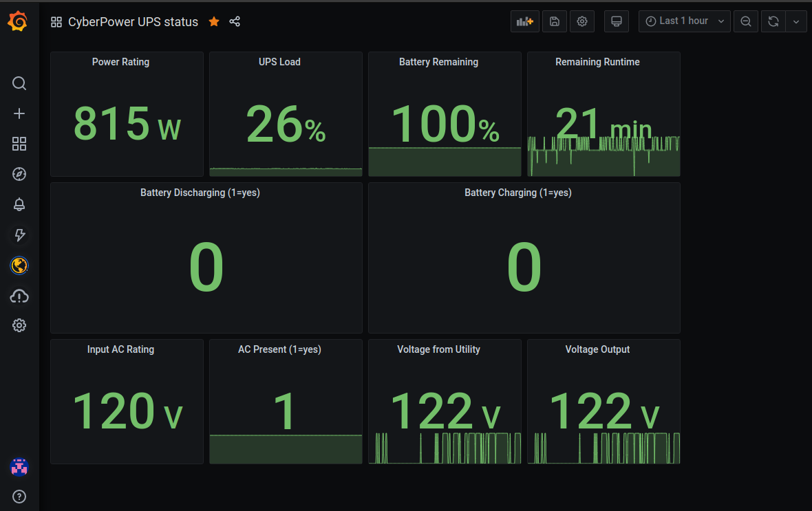Expand the refresh interval dropdown arrow
Image resolution: width=812 pixels, height=511 pixels.
pos(796,21)
